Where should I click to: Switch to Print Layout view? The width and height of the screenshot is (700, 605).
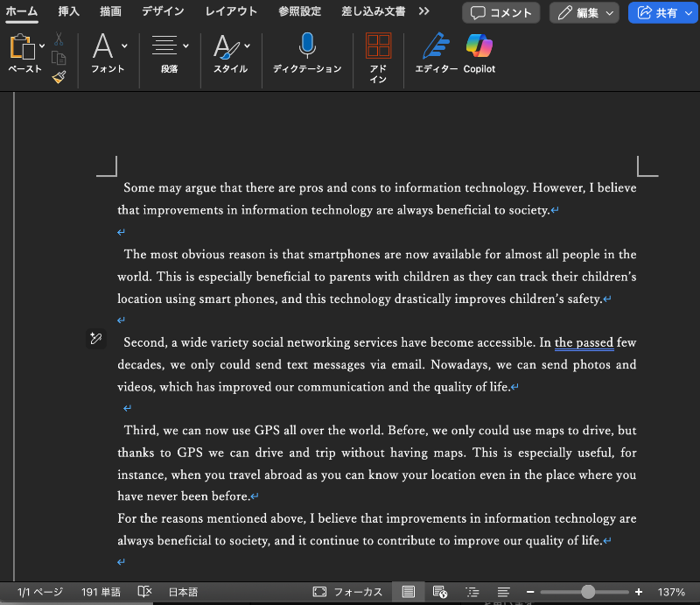pyautogui.click(x=408, y=592)
